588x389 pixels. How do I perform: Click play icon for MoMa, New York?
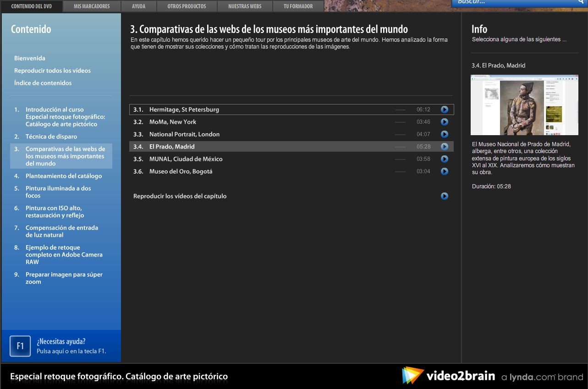[444, 122]
